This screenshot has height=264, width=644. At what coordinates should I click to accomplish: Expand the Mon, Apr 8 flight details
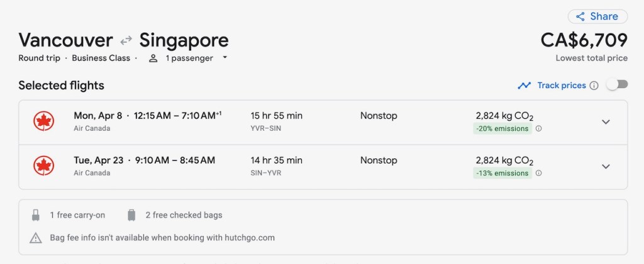coord(606,122)
